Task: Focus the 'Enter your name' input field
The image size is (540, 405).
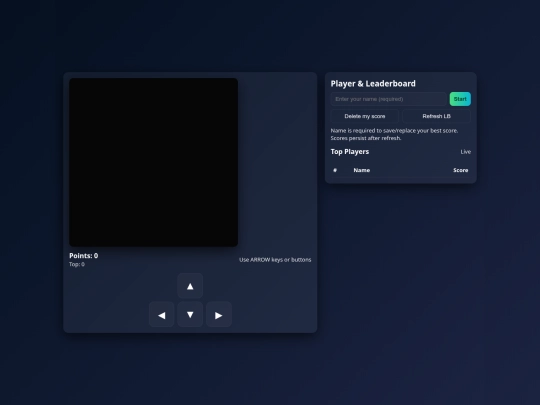Action: pyautogui.click(x=389, y=99)
